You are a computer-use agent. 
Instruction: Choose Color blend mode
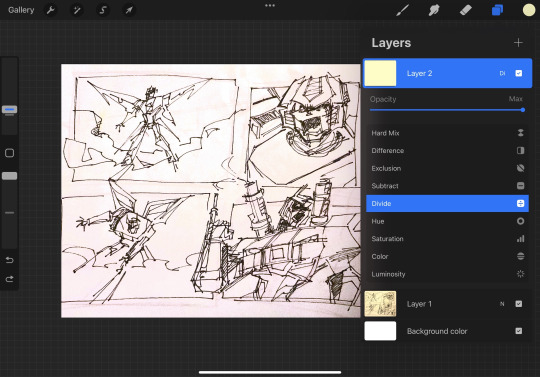(447, 256)
